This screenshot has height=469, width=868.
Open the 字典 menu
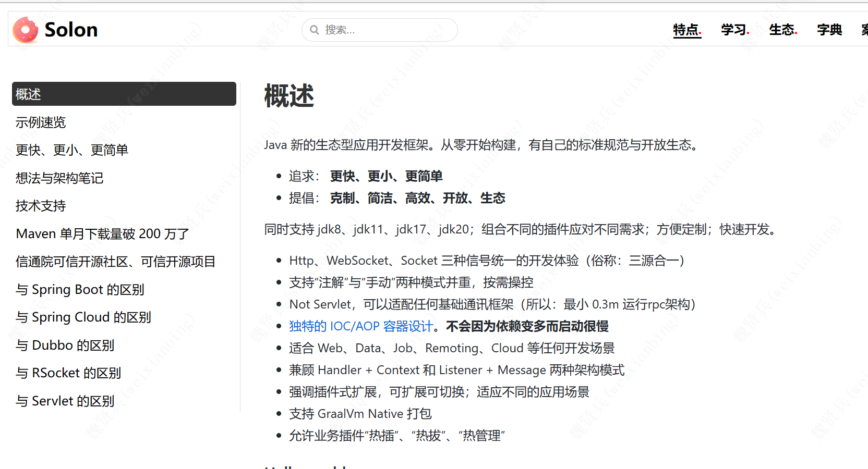coord(829,30)
